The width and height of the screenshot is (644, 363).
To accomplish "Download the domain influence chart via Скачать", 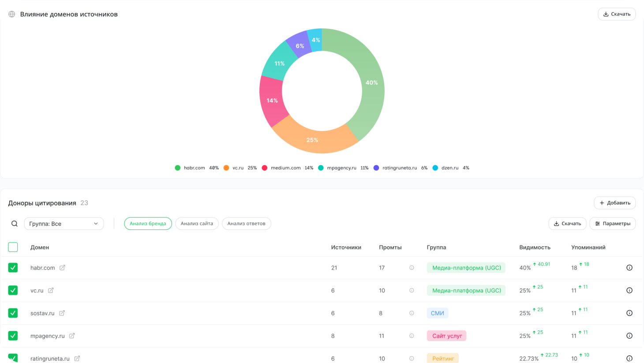I will click(617, 14).
